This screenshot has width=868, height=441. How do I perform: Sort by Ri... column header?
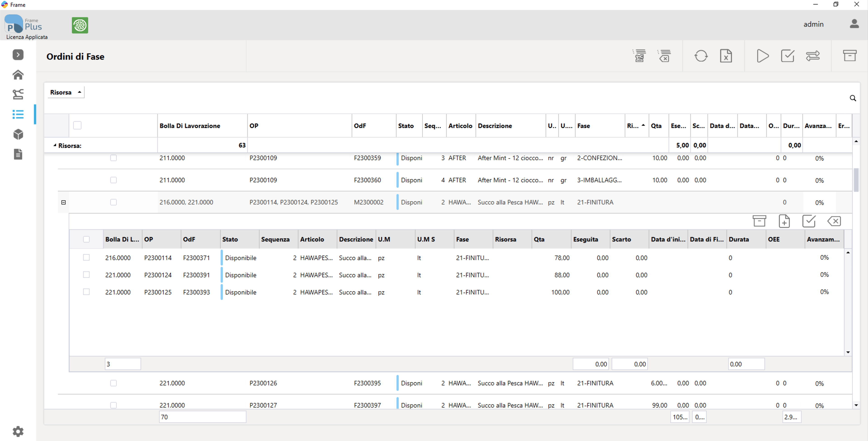[637, 126]
